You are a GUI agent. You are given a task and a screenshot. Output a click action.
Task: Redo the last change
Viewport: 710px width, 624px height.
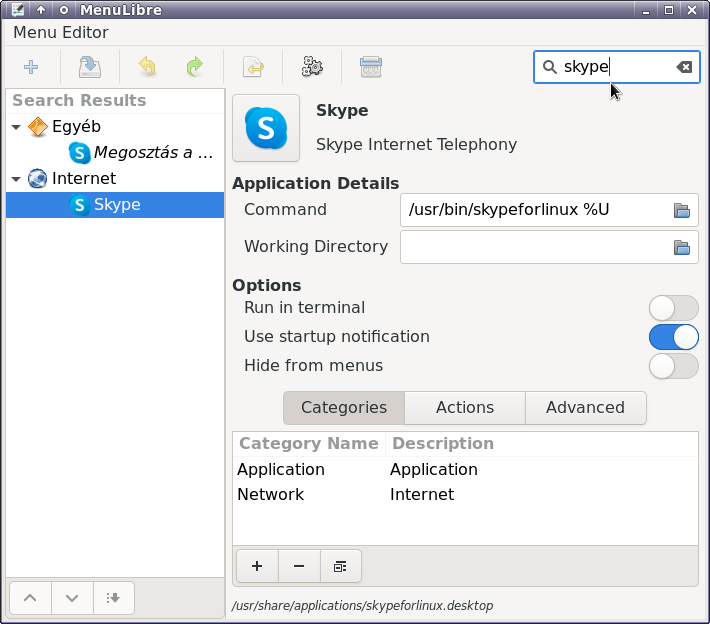point(195,67)
